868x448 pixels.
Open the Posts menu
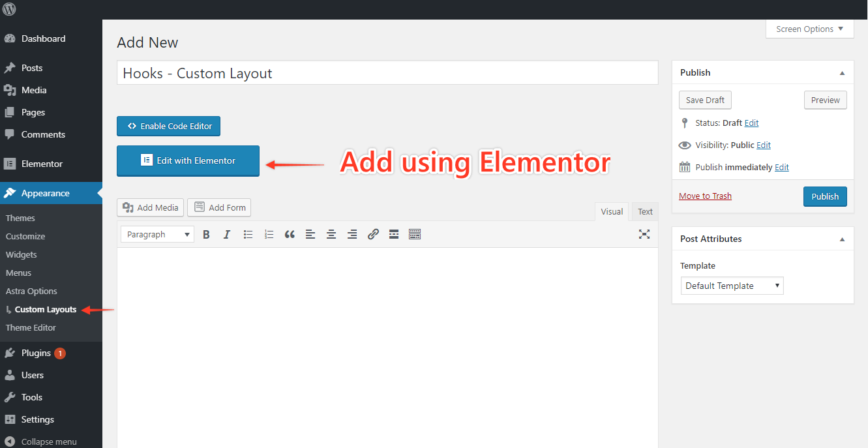point(51,68)
